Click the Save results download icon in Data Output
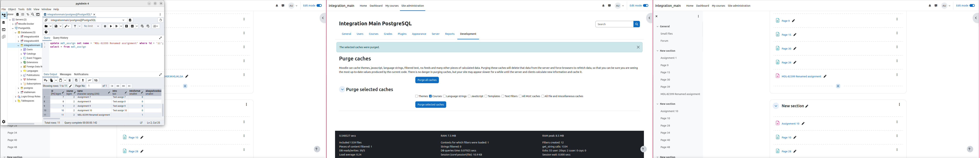This screenshot has height=158, width=980. pos(83,80)
